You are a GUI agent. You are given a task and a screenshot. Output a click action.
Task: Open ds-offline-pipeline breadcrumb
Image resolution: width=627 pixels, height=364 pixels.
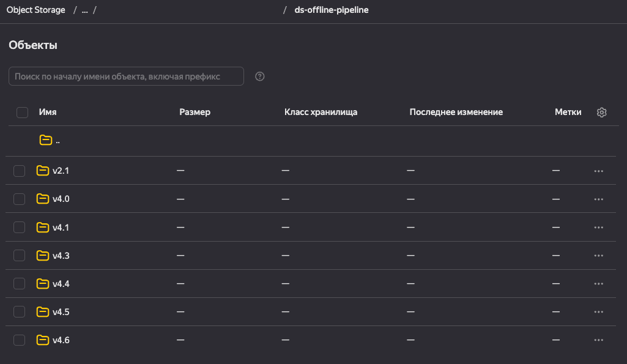pyautogui.click(x=332, y=10)
